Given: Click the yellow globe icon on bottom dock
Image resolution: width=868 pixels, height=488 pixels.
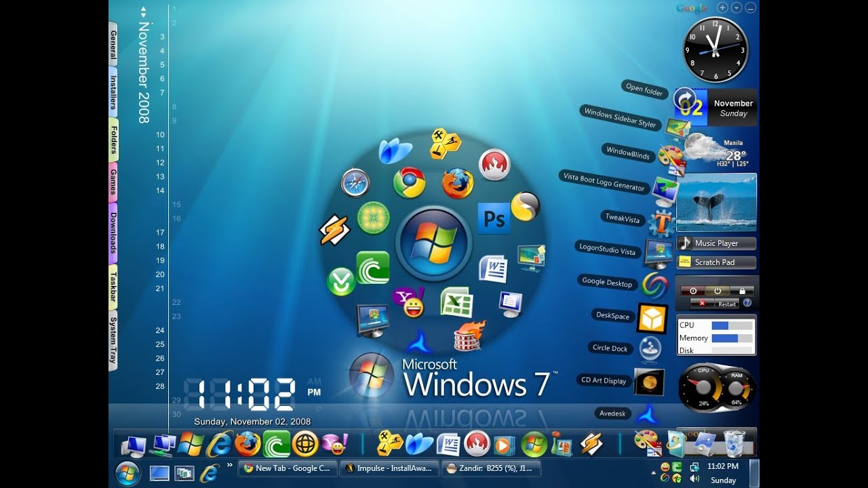Looking at the screenshot, I should tap(306, 444).
